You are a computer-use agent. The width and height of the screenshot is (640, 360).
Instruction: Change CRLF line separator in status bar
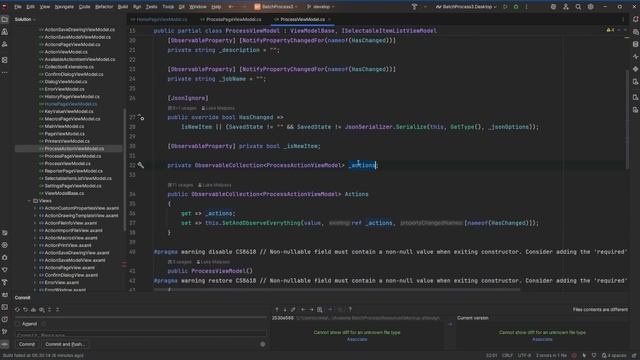[x=508, y=356]
